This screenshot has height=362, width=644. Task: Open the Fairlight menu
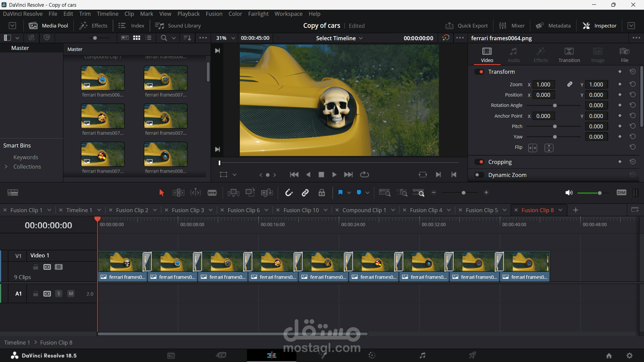pyautogui.click(x=258, y=14)
